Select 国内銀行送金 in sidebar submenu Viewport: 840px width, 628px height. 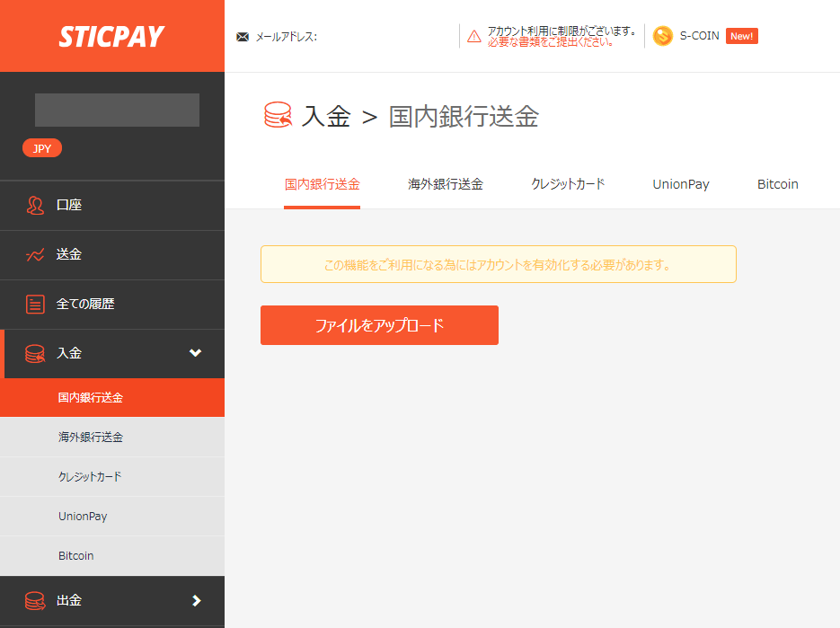[x=112, y=398]
